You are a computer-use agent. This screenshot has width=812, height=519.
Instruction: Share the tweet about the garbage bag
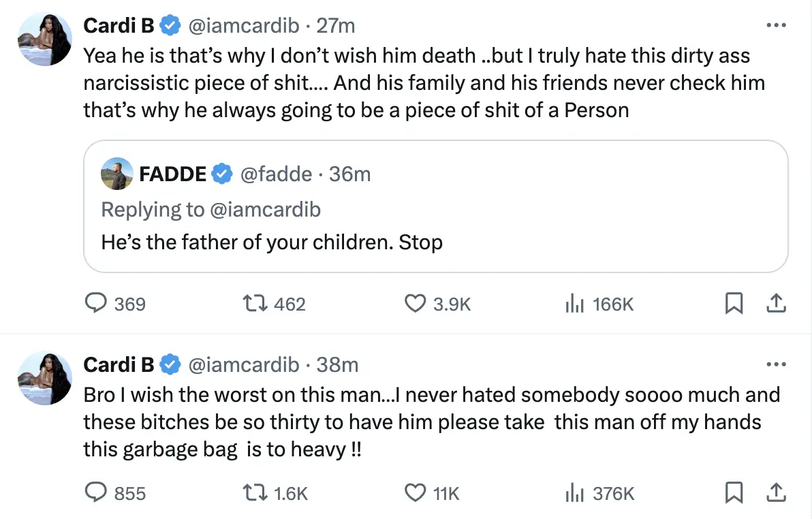(x=777, y=492)
